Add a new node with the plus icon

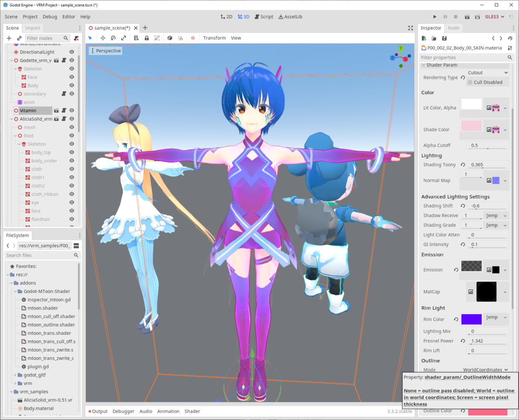[x=9, y=38]
